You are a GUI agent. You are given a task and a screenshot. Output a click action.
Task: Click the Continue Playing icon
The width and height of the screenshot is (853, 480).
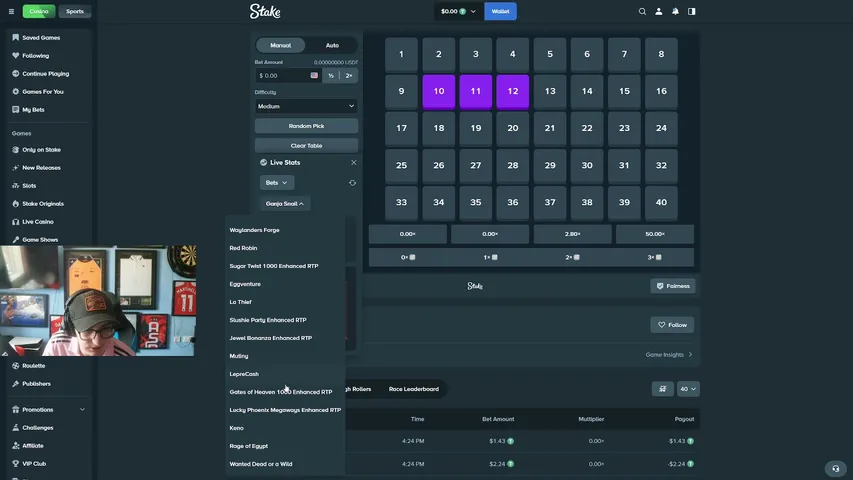(x=15, y=73)
